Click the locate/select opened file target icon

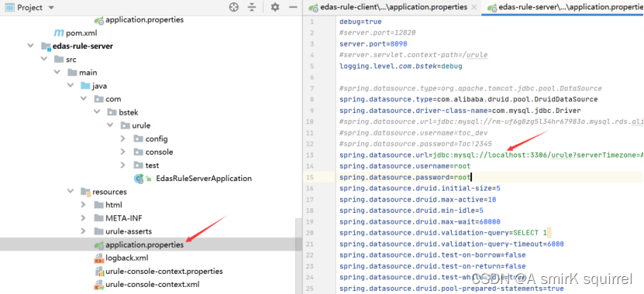click(x=234, y=7)
